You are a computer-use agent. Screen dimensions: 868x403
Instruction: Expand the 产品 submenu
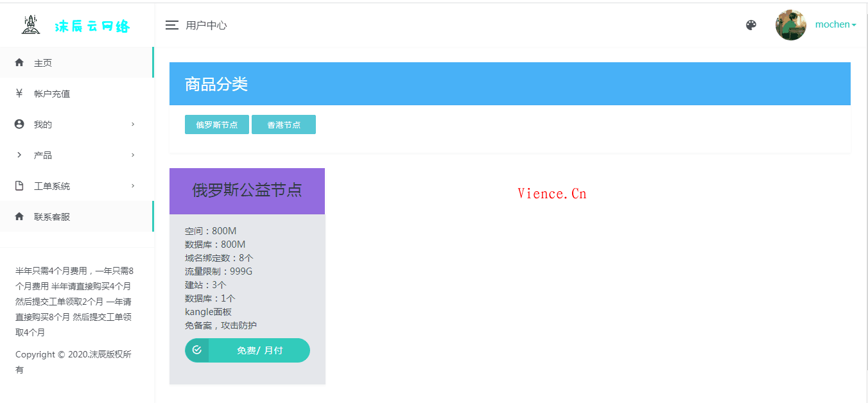(x=133, y=155)
